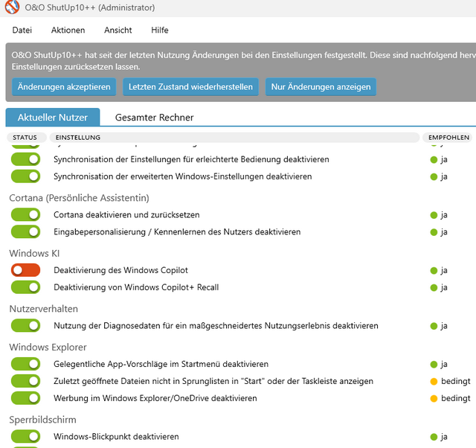Screen dimensions: 476x448
Task: Select text 'Eingabepersonalisierung / Kennenlernen des Nutzers deaktivieren'
Action: coord(177,231)
